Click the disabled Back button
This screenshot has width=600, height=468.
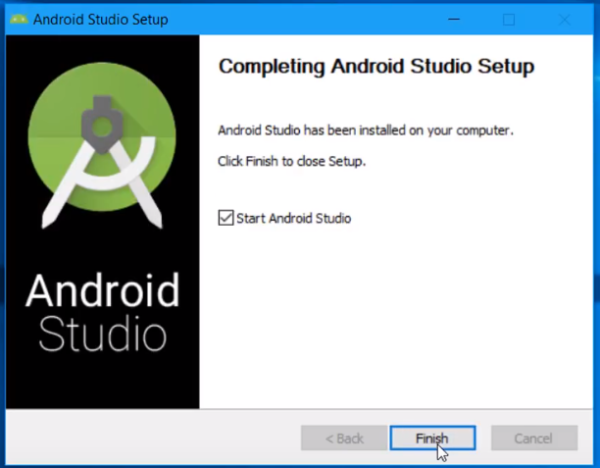pyautogui.click(x=344, y=438)
